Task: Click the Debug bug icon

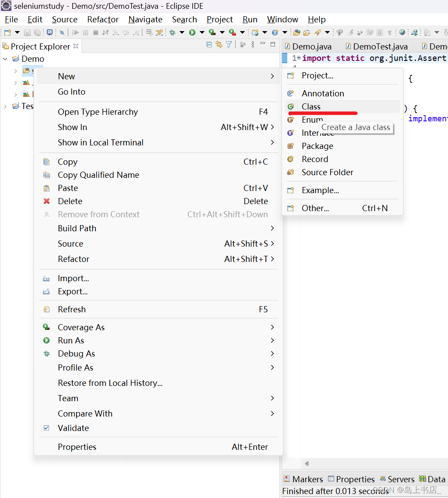Action: (x=173, y=32)
